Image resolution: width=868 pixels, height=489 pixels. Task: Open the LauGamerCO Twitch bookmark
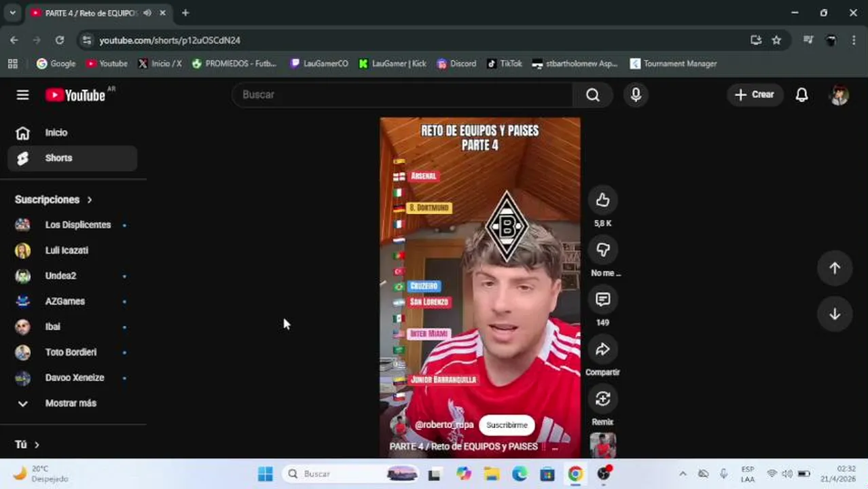(319, 63)
